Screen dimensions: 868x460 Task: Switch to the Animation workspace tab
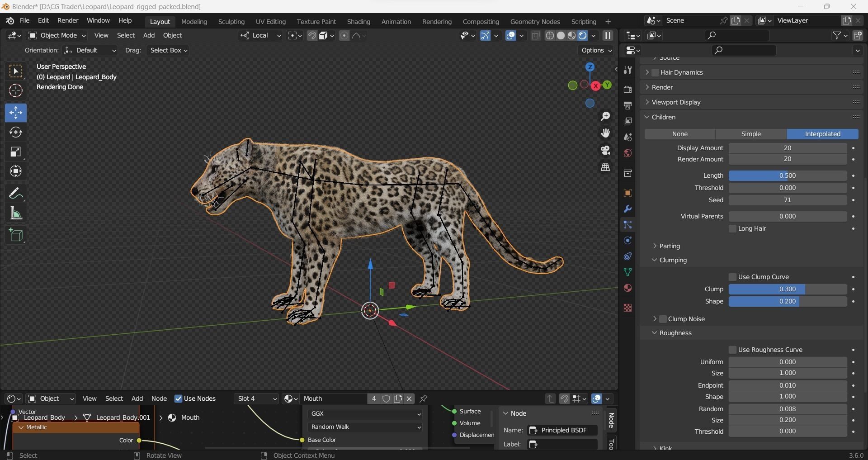396,22
